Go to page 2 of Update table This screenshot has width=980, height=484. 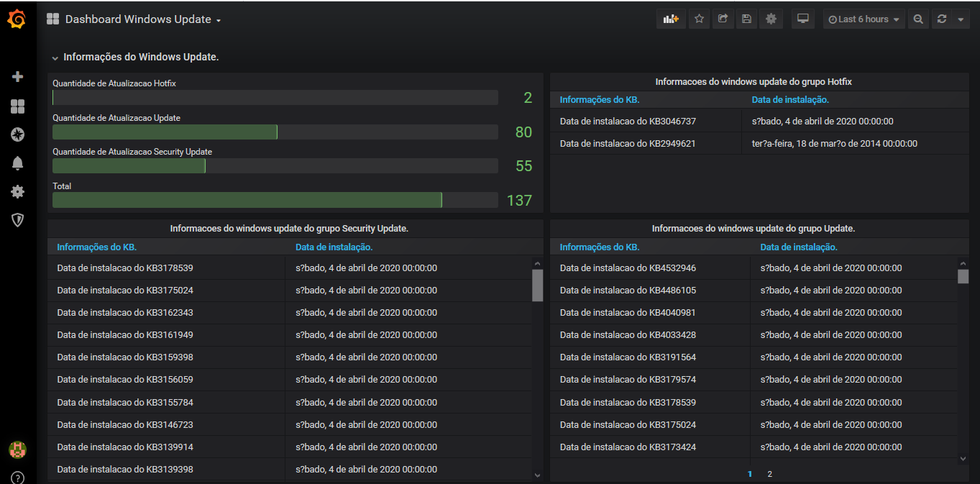(769, 474)
